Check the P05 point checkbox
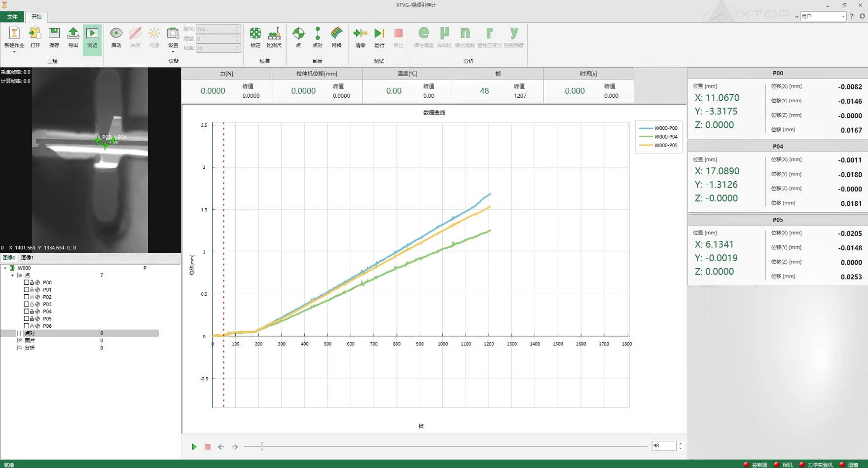 27,319
